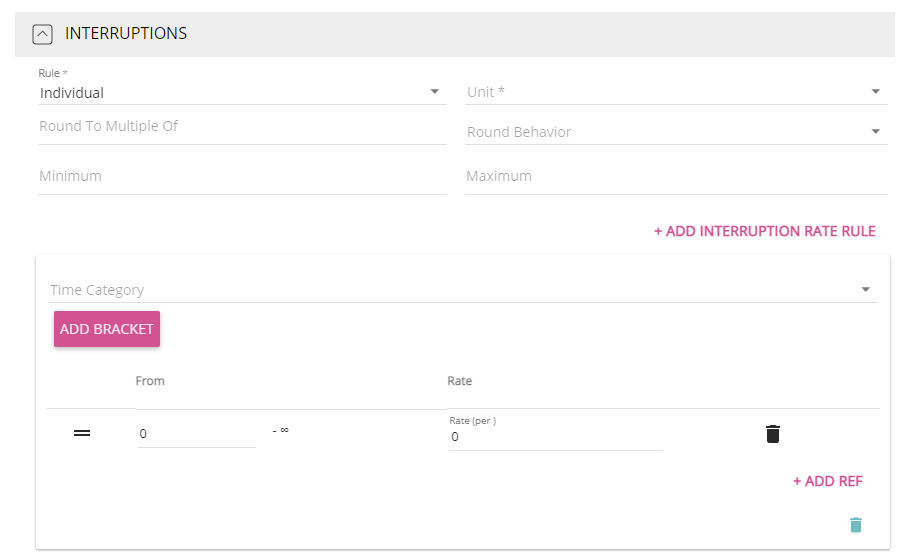Click the Rate column header

click(x=459, y=381)
